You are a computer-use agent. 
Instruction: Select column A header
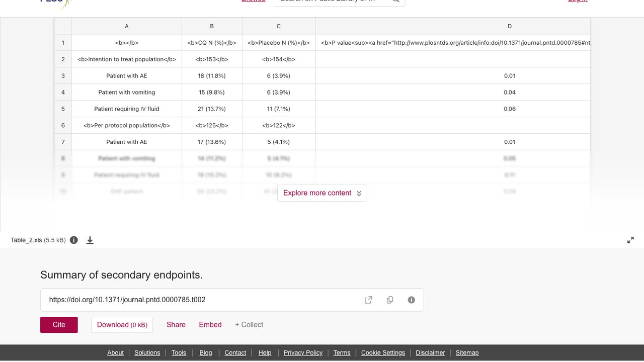pyautogui.click(x=127, y=26)
